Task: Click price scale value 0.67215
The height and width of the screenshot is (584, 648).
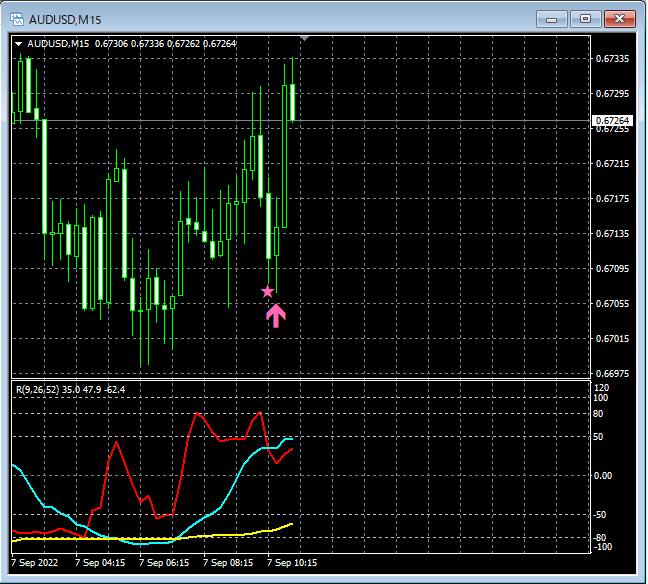Action: coord(612,164)
